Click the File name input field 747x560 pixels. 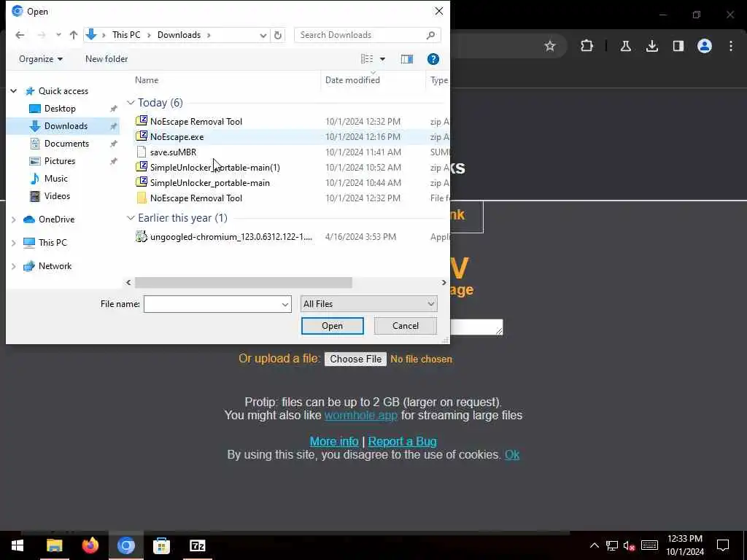pyautogui.click(x=212, y=304)
